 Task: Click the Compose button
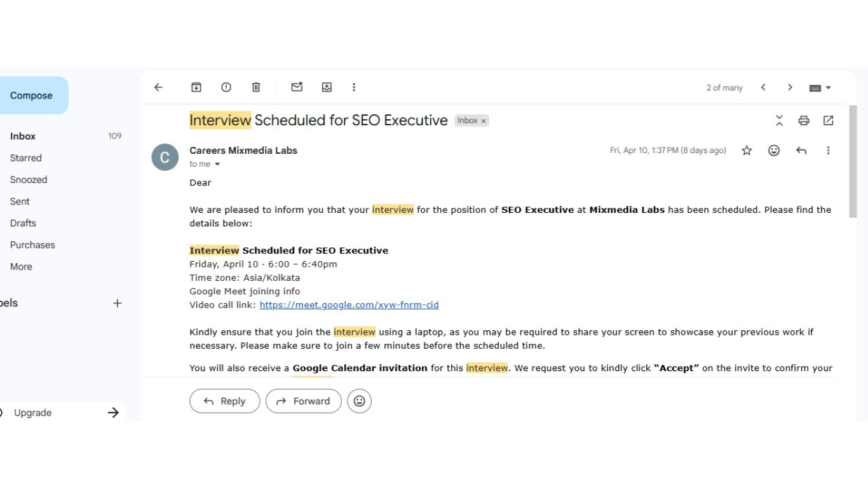(x=32, y=95)
